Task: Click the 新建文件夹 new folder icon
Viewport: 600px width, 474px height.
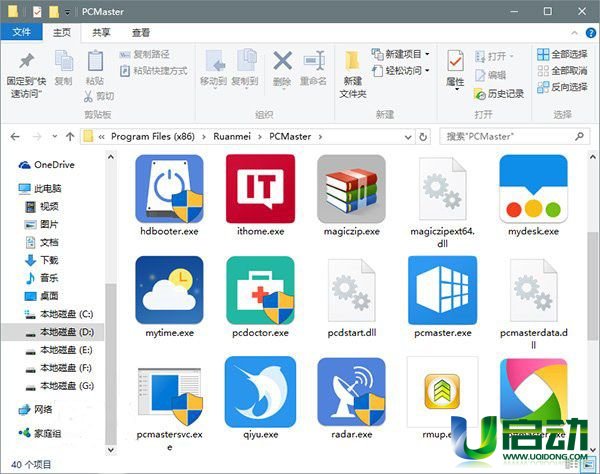Action: point(352,61)
